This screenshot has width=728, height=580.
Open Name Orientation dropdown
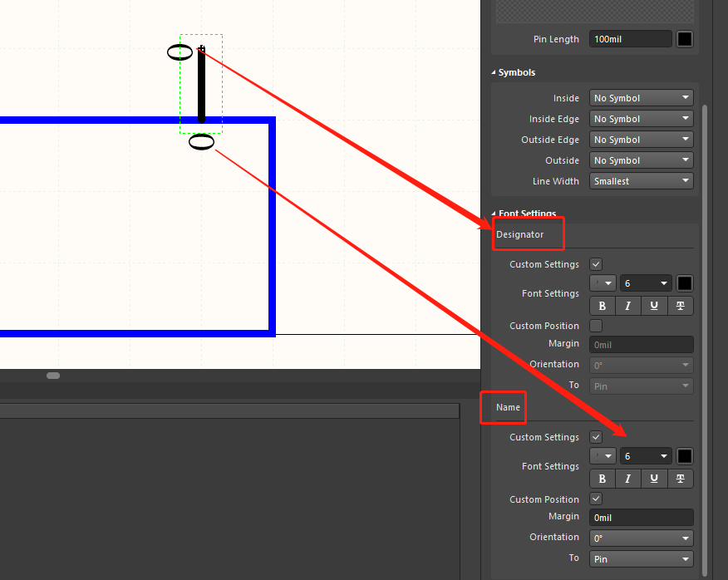pos(642,538)
